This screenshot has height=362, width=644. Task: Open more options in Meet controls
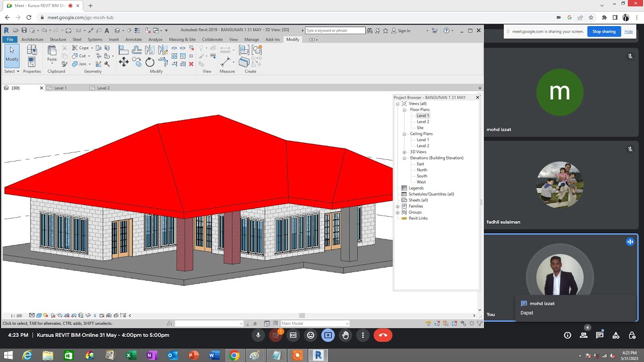pyautogui.click(x=363, y=335)
